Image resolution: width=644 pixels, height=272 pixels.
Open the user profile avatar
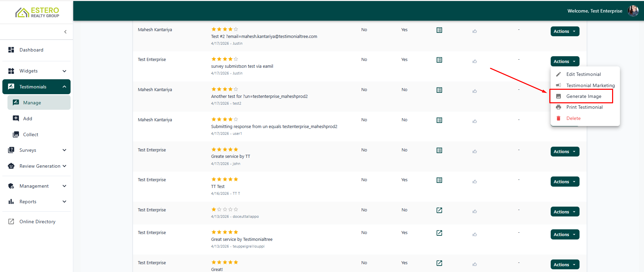coord(633,11)
